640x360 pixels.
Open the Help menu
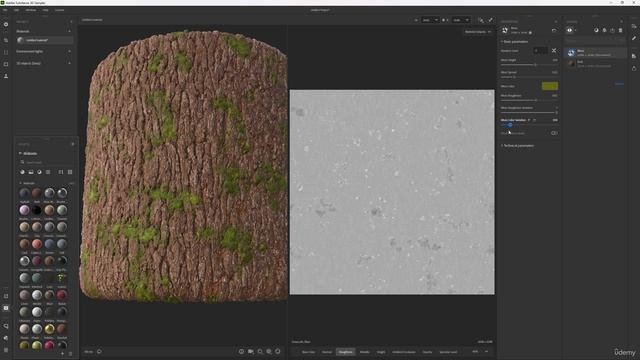[x=45, y=10]
